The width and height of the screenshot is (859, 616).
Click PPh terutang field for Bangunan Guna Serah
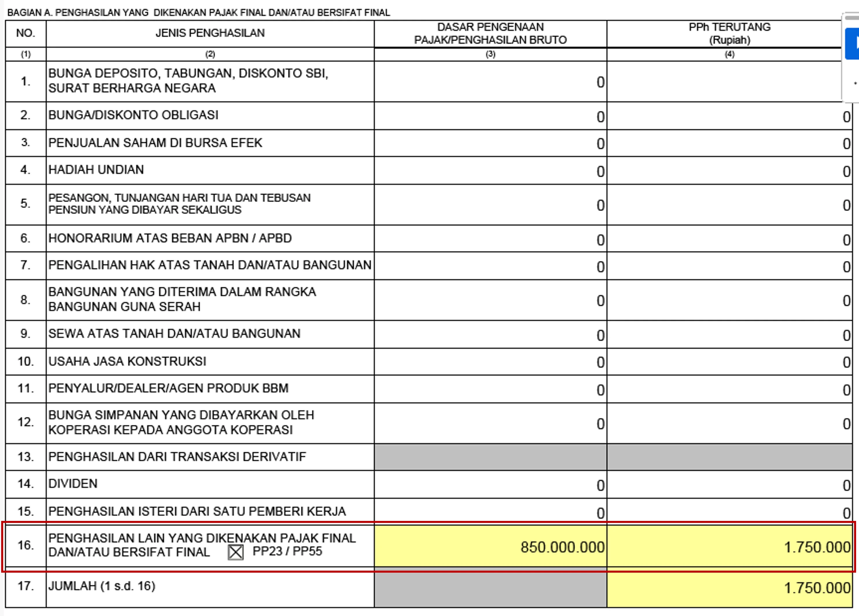coord(729,300)
